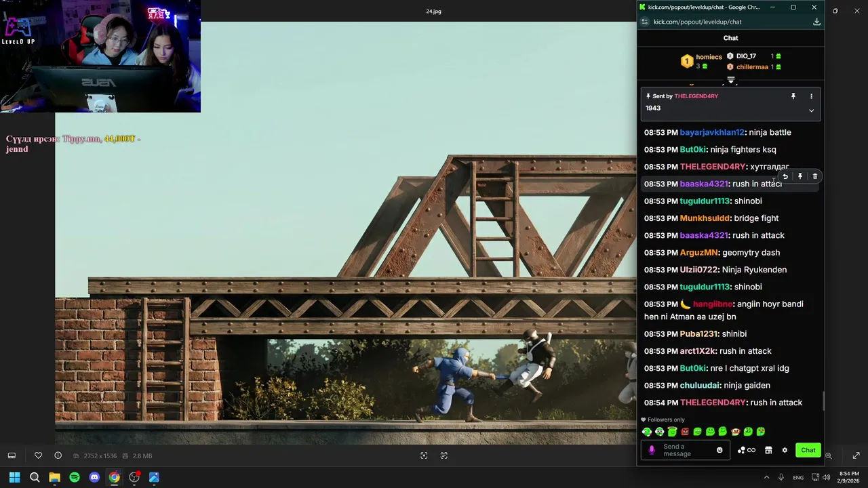Click DIO_17 in gifter leaderboard
Viewport: 868px width, 488px height.
(x=746, y=56)
